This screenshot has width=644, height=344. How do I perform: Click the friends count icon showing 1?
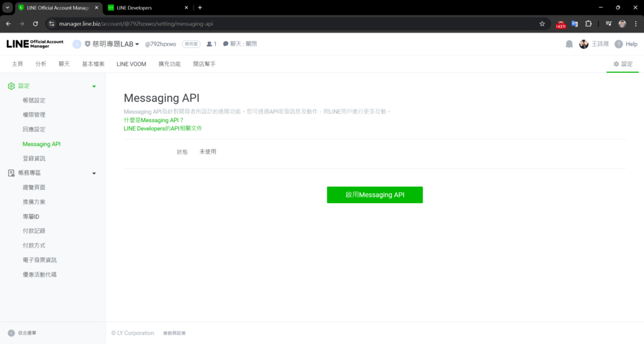tap(209, 44)
